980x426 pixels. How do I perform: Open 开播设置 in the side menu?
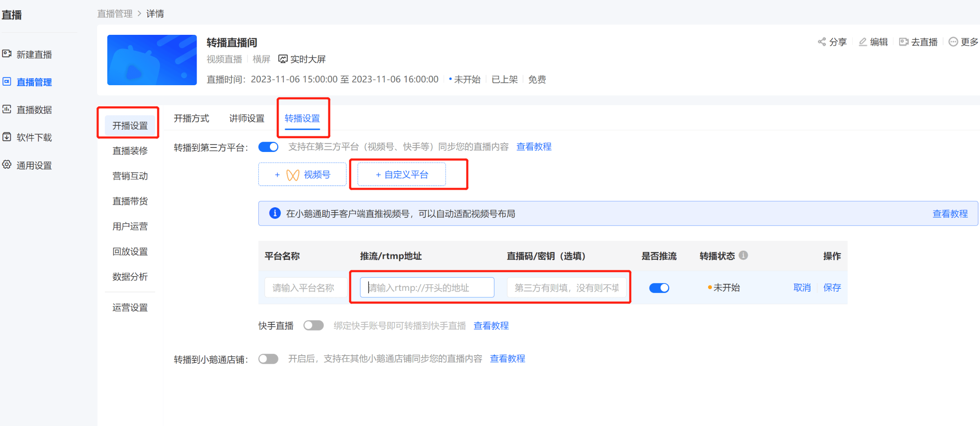point(130,125)
